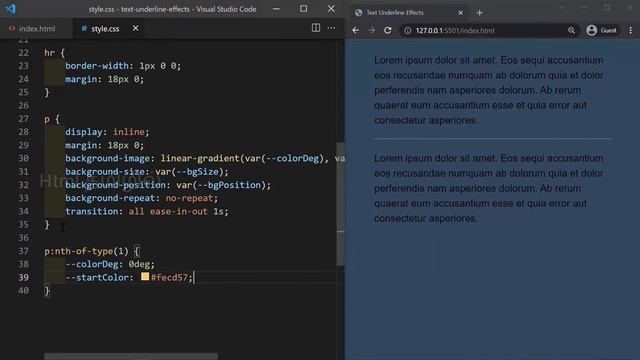
Task: Click the 'hr' selector on line 22
Action: (x=49, y=53)
